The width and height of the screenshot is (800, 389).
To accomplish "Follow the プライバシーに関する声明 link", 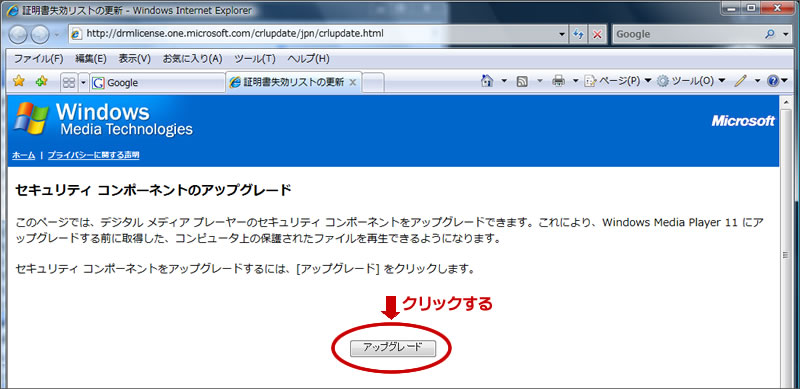I will click(x=93, y=155).
